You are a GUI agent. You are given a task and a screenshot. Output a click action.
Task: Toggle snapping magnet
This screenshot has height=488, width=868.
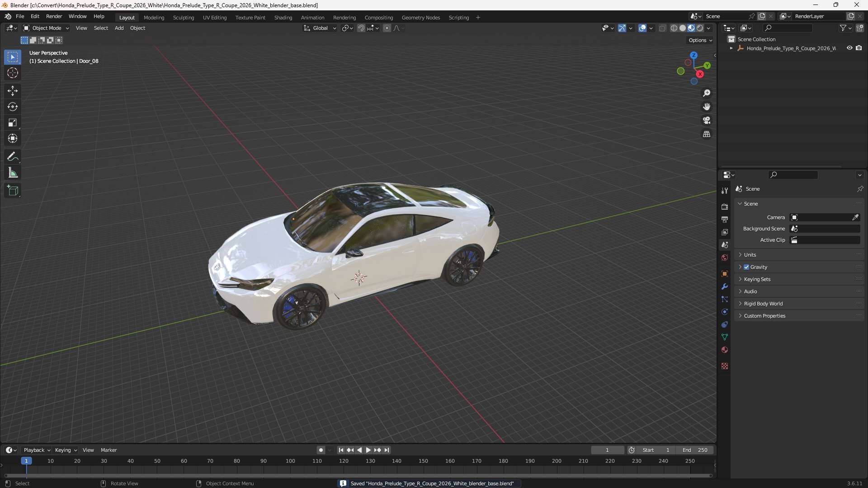tap(361, 28)
